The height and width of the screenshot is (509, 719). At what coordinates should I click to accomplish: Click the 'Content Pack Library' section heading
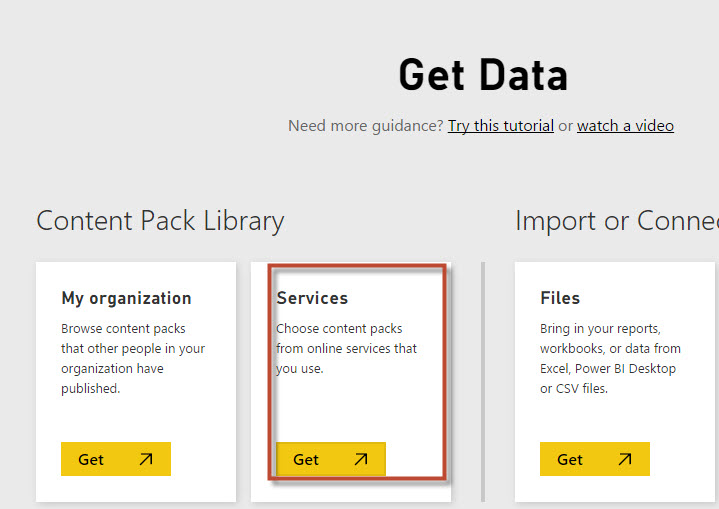point(160,221)
